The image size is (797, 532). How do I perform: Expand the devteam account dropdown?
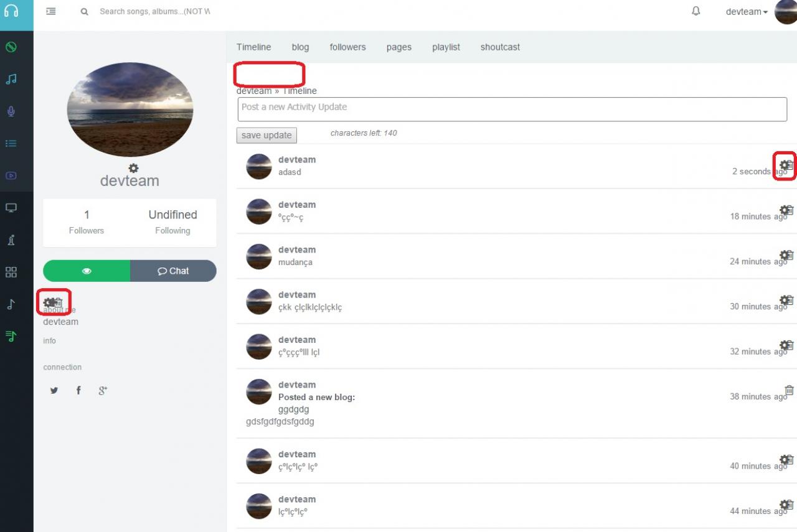[747, 12]
